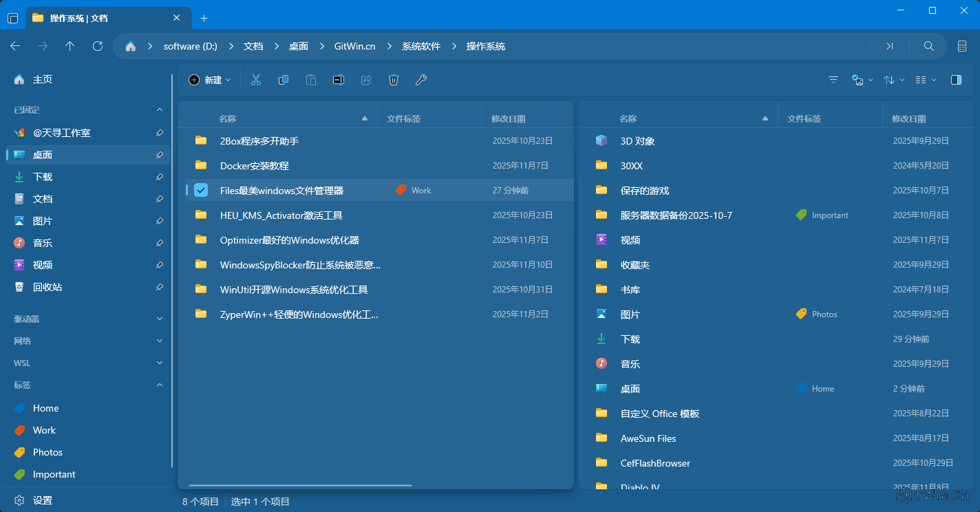
Task: Select the orange Work tag in sidebar
Action: click(44, 430)
